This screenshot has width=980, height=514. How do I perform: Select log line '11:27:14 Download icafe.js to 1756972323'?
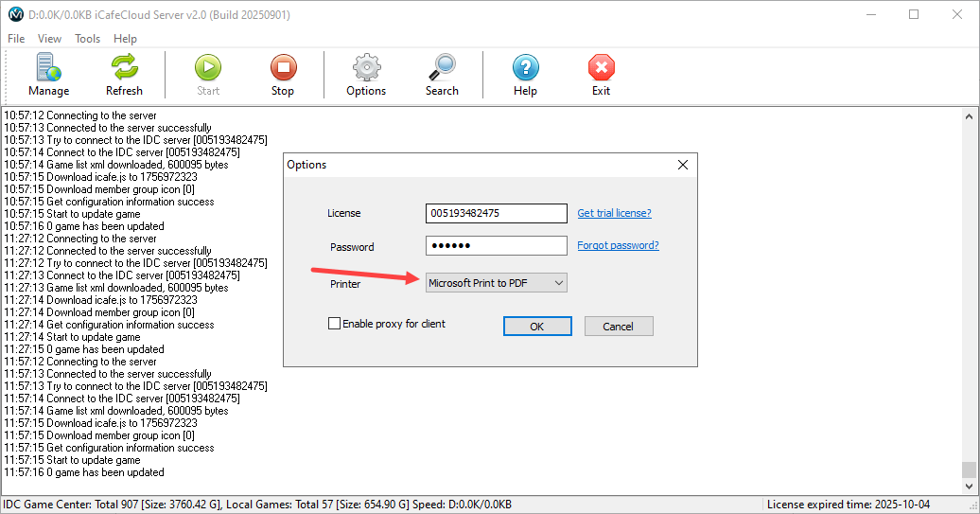coord(100,299)
